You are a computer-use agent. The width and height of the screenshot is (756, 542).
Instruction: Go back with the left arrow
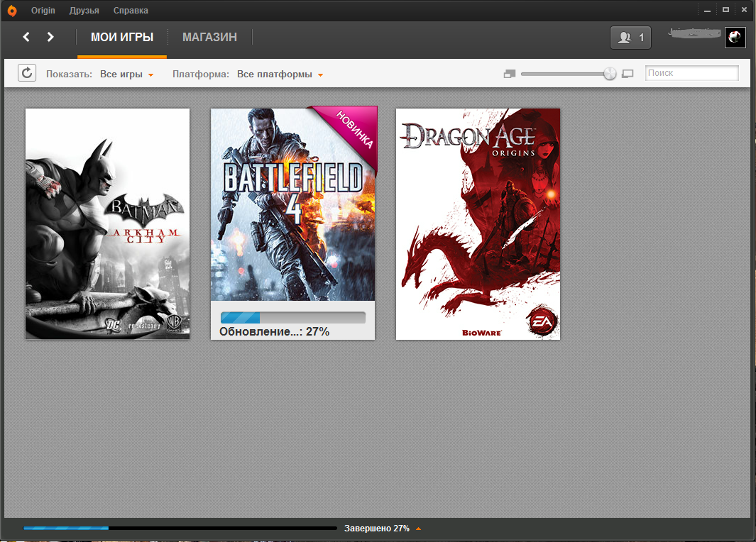pos(26,37)
